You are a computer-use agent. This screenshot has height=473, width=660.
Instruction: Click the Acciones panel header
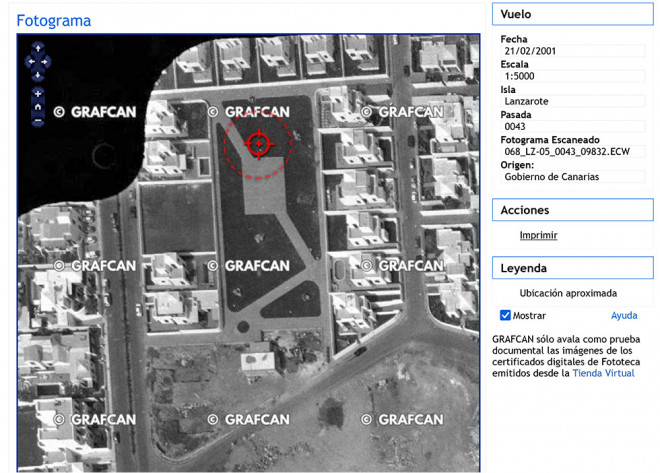click(x=572, y=210)
